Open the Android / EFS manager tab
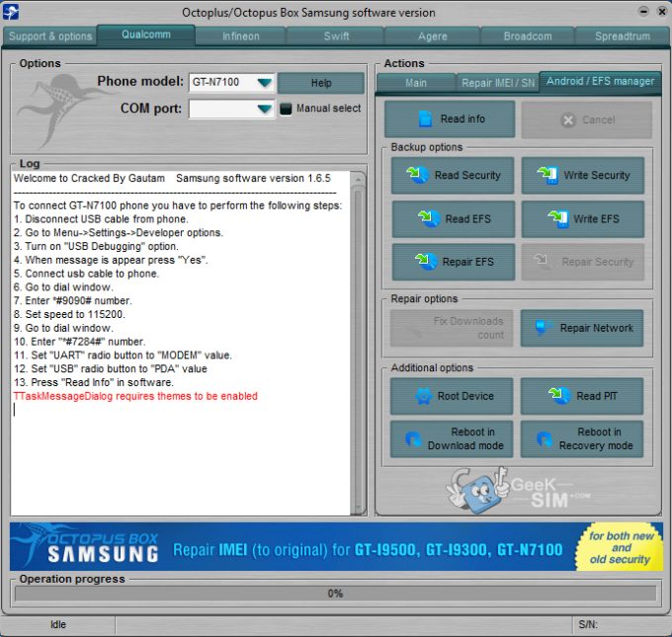 tap(600, 81)
